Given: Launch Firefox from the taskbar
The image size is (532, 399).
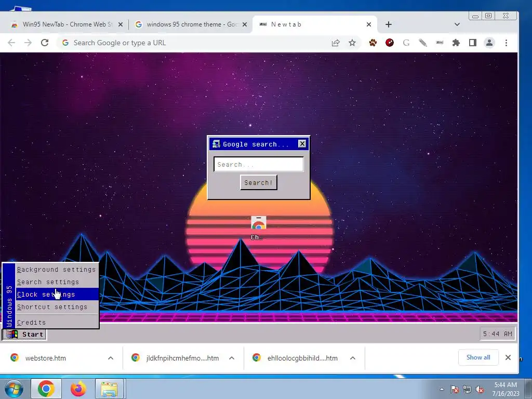Looking at the screenshot, I should (x=78, y=389).
